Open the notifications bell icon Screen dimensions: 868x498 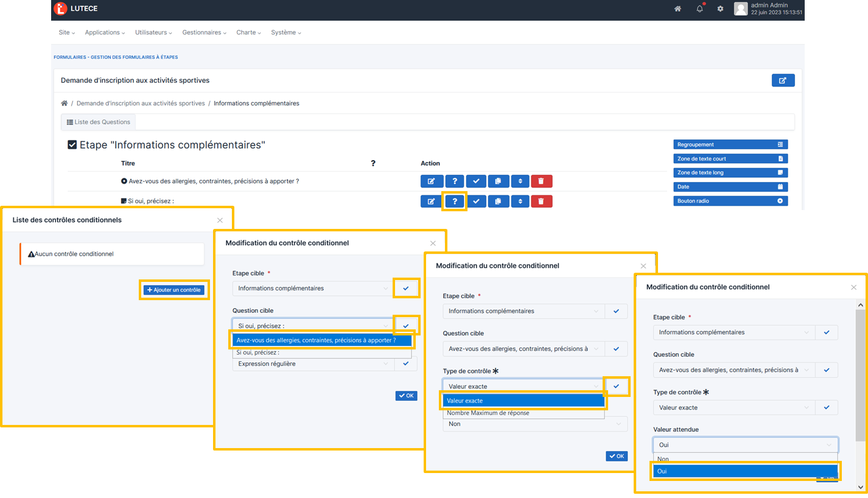pyautogui.click(x=699, y=9)
